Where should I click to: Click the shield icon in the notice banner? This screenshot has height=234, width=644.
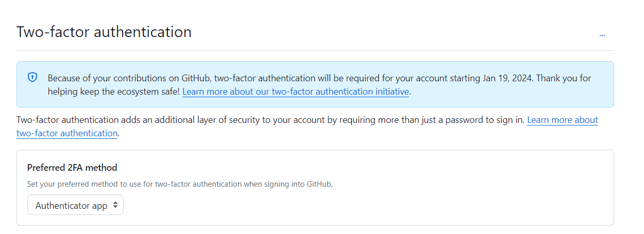click(32, 78)
